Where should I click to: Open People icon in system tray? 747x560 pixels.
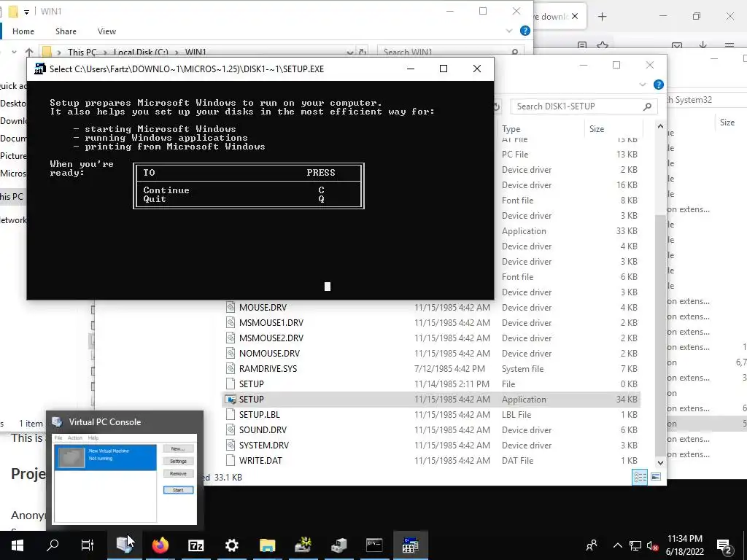click(592, 545)
